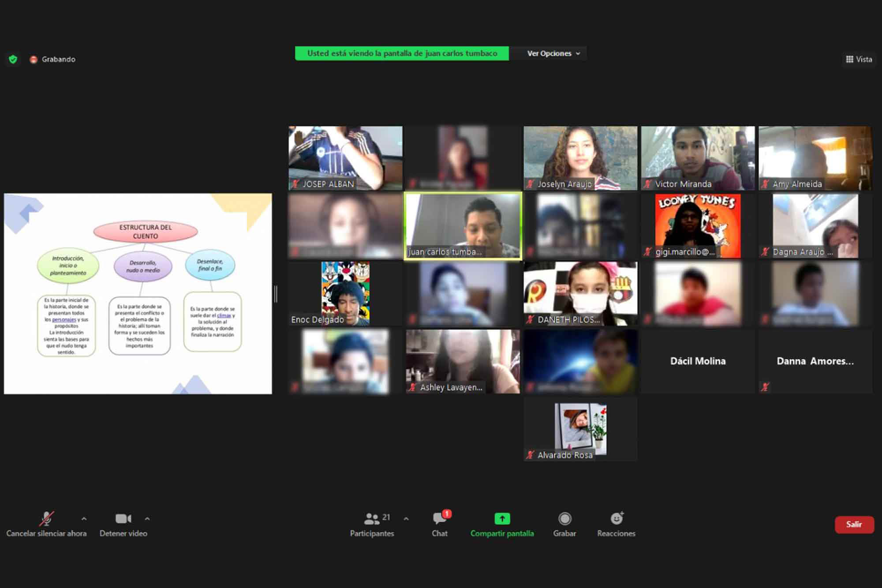882x588 pixels.
Task: Select the Joselyn Araujo video tile
Action: [x=580, y=158]
